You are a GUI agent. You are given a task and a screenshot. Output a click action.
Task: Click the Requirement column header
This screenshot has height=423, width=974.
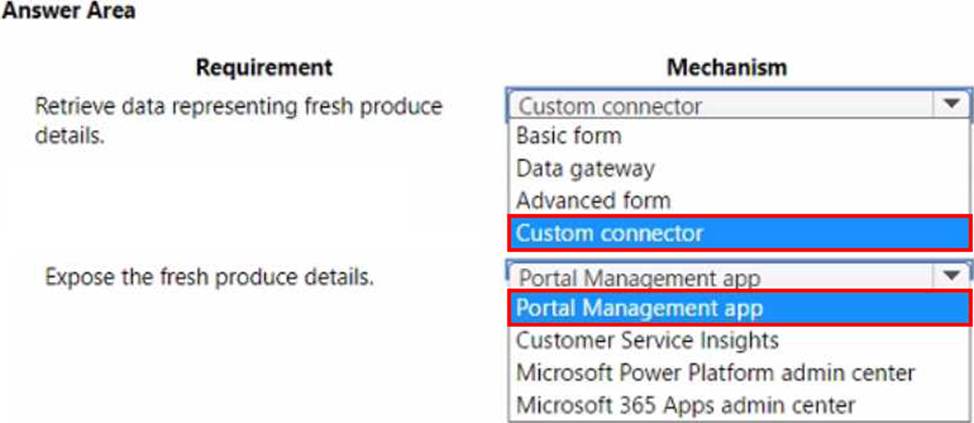pyautogui.click(x=264, y=68)
